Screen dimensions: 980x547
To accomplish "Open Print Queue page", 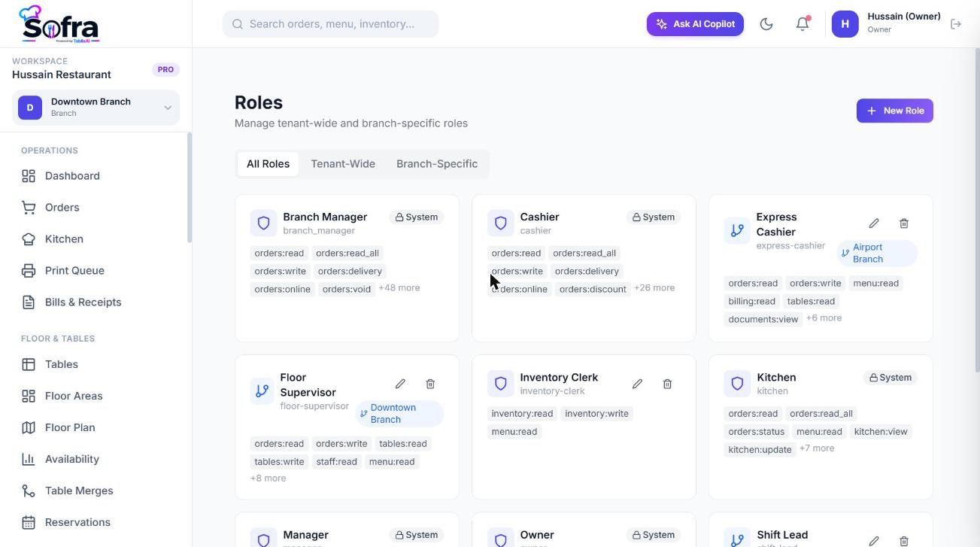I will click(96, 271).
